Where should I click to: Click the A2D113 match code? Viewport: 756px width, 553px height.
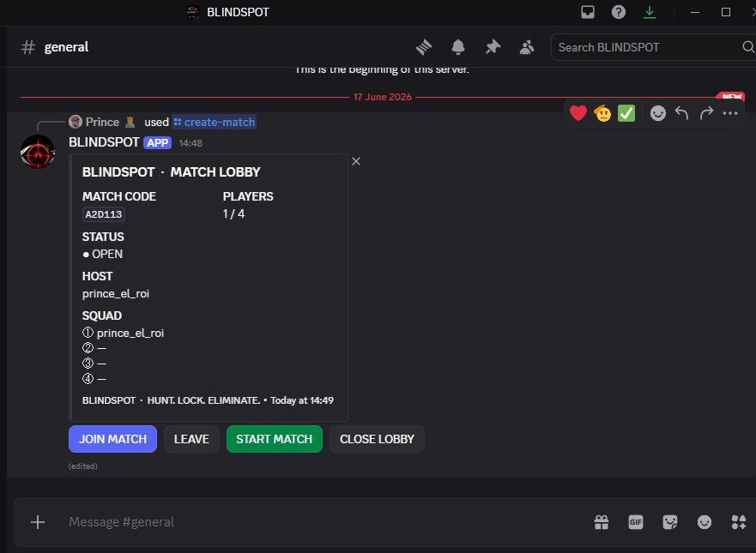104,214
